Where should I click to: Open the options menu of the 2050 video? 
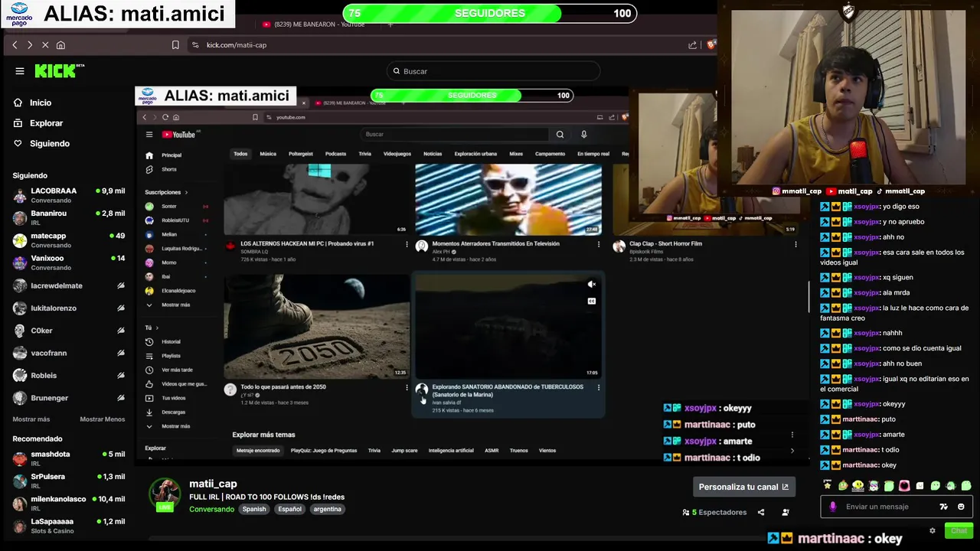(x=407, y=388)
